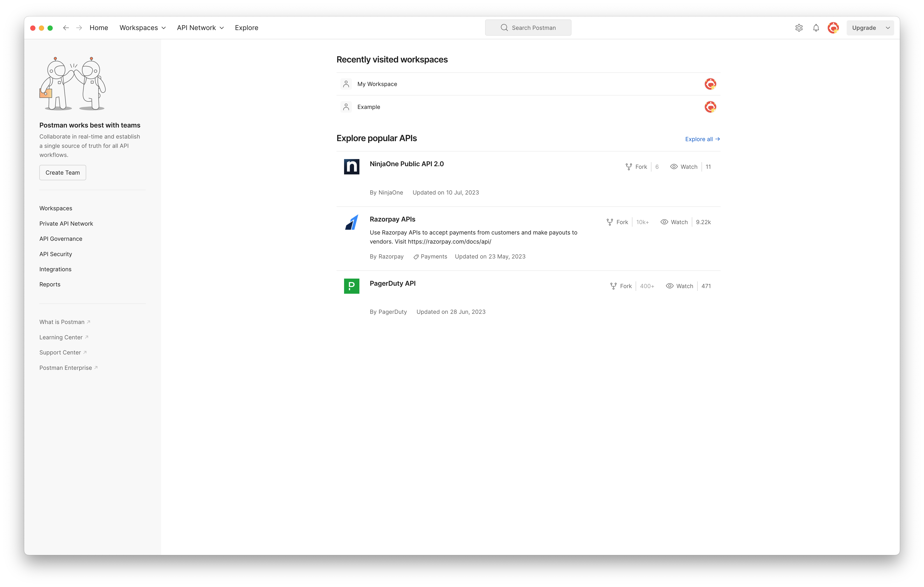This screenshot has height=587, width=924.
Task: Select Home in the top navigation
Action: click(99, 28)
